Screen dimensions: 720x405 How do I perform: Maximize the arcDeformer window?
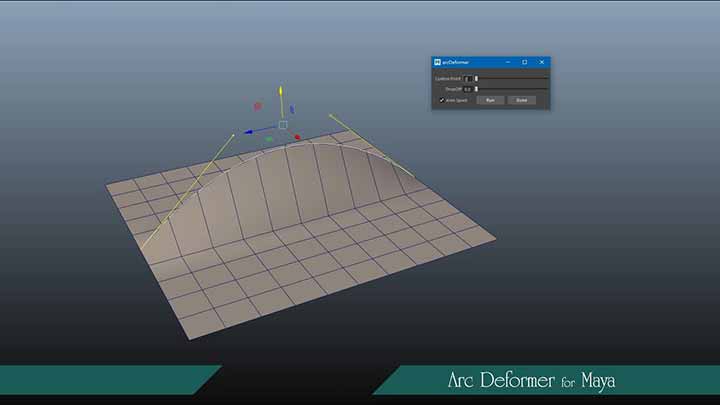[x=524, y=62]
